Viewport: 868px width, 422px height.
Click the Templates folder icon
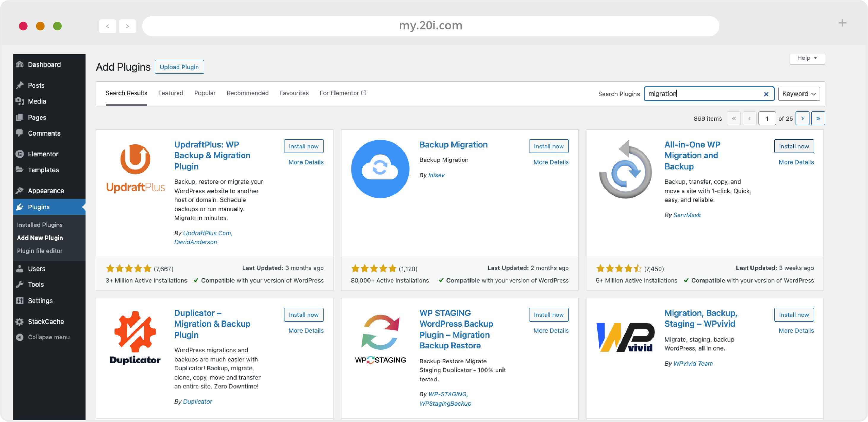pos(20,169)
